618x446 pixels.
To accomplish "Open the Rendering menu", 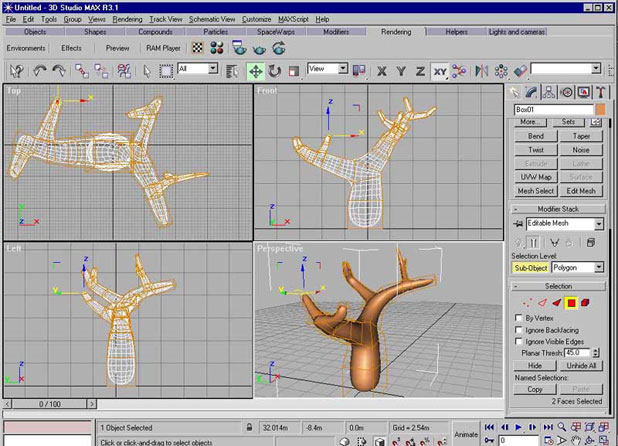I will click(127, 19).
